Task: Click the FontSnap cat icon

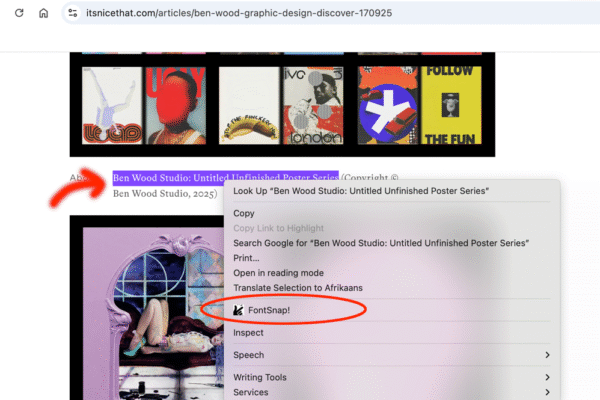Action: pyautogui.click(x=237, y=310)
